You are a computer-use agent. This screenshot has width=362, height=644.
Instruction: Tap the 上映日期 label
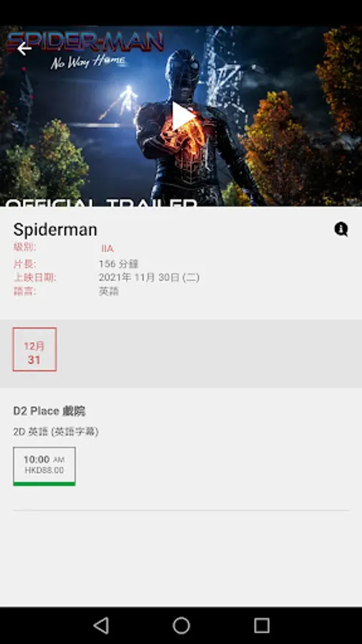[x=35, y=278]
